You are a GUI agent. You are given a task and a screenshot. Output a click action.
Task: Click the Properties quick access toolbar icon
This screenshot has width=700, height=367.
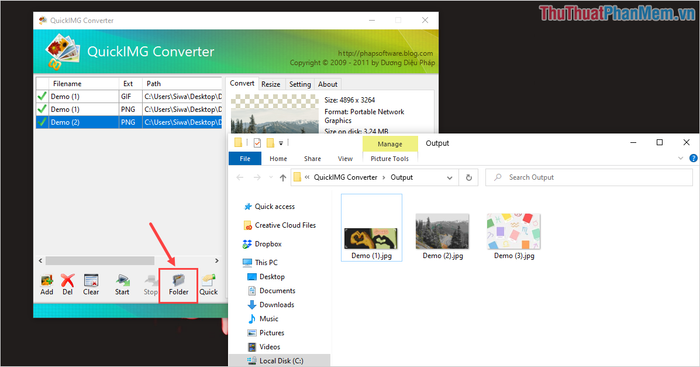pyautogui.click(x=257, y=143)
